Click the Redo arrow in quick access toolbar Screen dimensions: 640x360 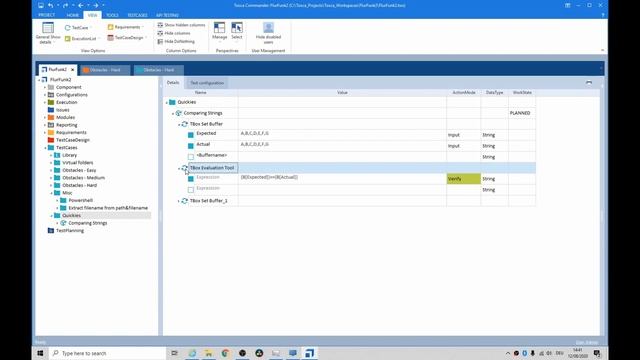pos(66,5)
